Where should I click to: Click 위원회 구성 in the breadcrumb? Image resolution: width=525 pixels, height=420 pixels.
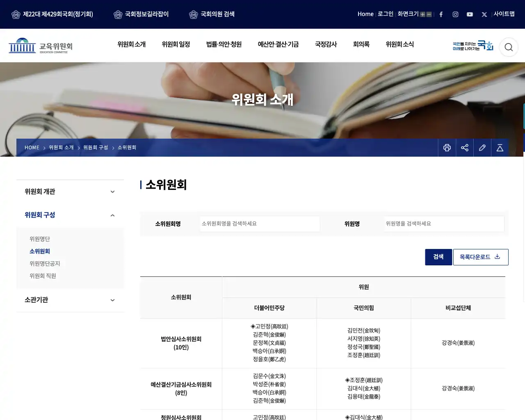coord(96,148)
